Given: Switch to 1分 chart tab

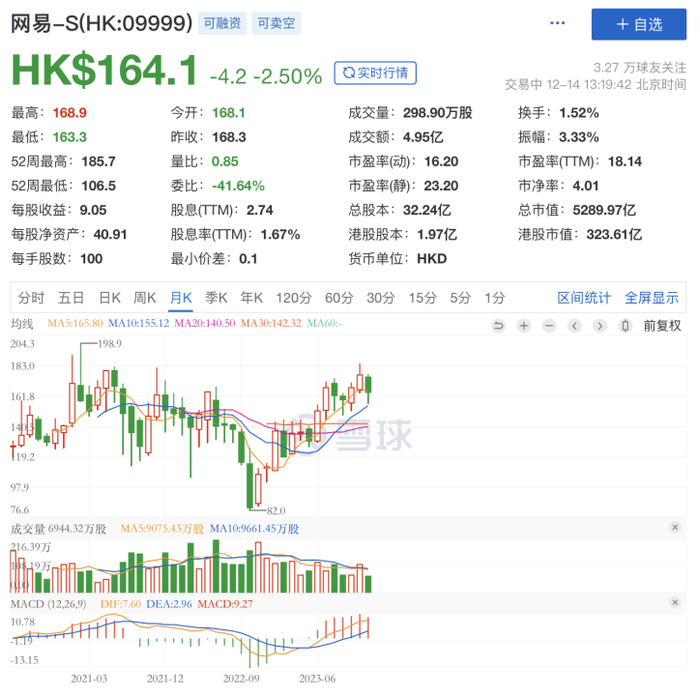Looking at the screenshot, I should 495,297.
